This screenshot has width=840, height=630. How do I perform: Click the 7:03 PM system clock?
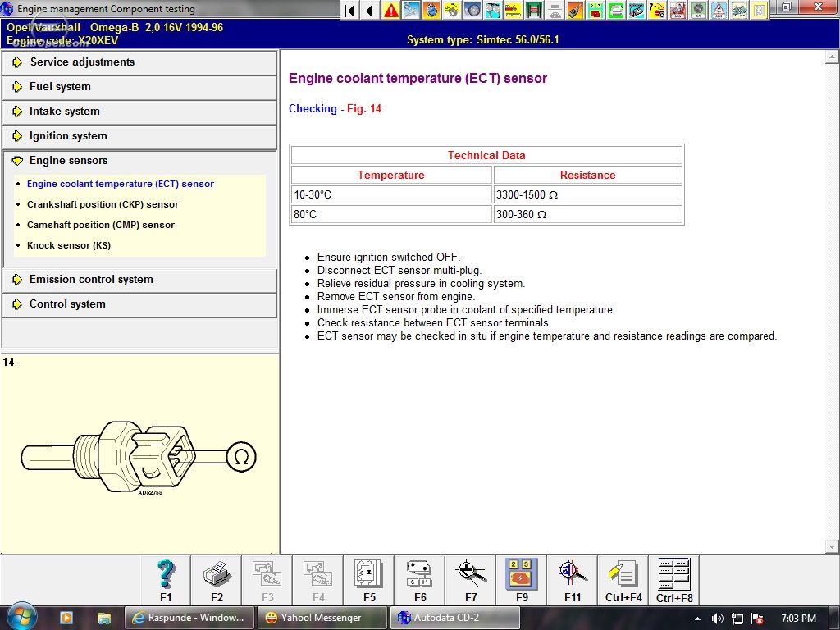pos(799,619)
